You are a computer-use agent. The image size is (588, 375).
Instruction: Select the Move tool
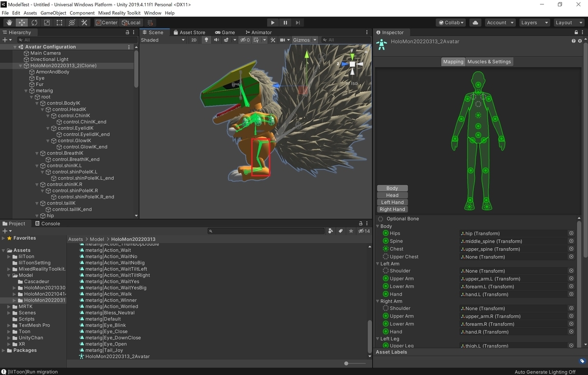(22, 23)
